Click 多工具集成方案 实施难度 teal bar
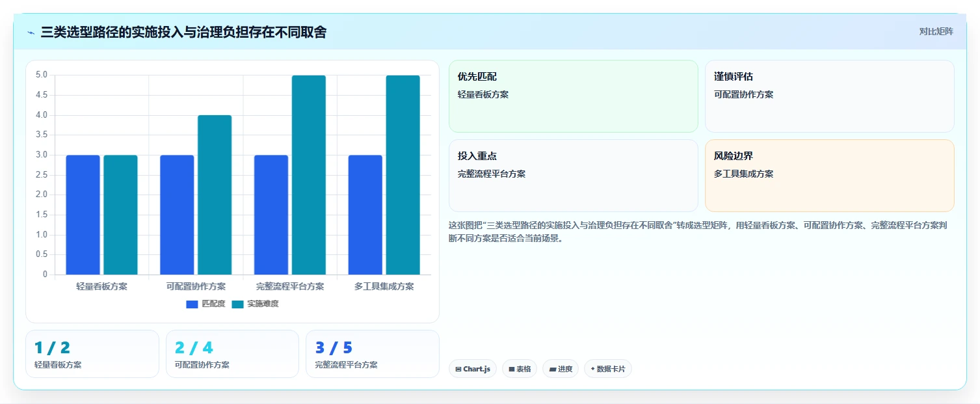This screenshot has height=404, width=980. [x=403, y=175]
